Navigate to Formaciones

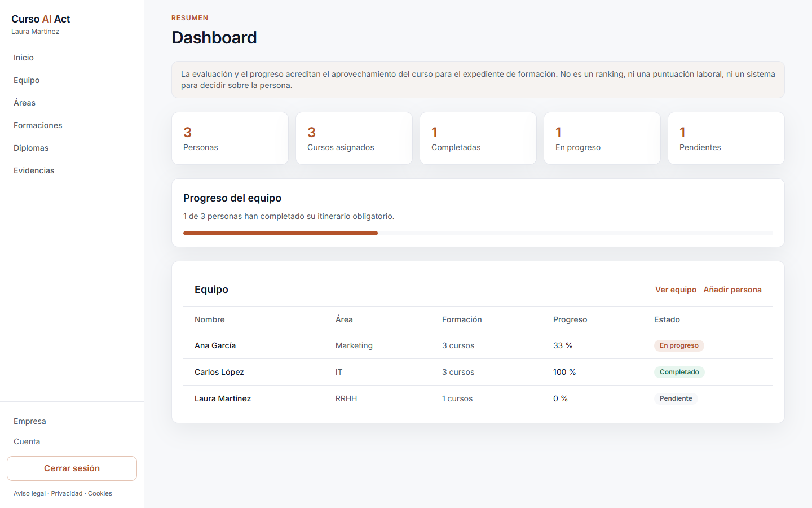pyautogui.click(x=38, y=125)
